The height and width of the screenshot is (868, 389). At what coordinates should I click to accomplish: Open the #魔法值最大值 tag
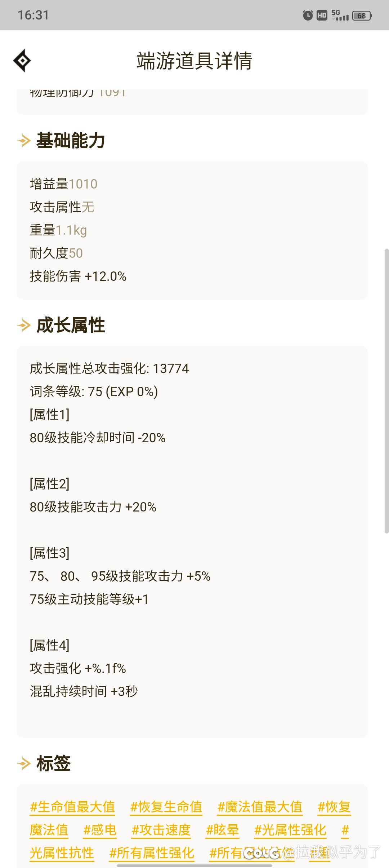pyautogui.click(x=260, y=807)
